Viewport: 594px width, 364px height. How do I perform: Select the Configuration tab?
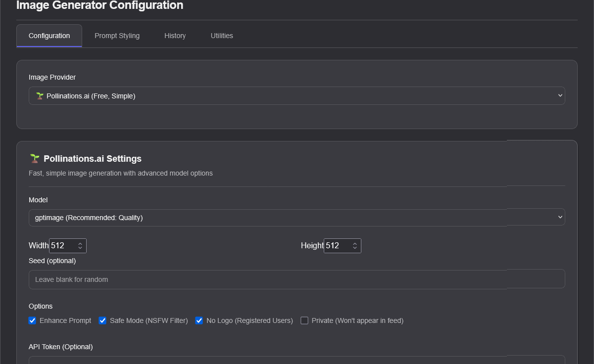click(49, 36)
